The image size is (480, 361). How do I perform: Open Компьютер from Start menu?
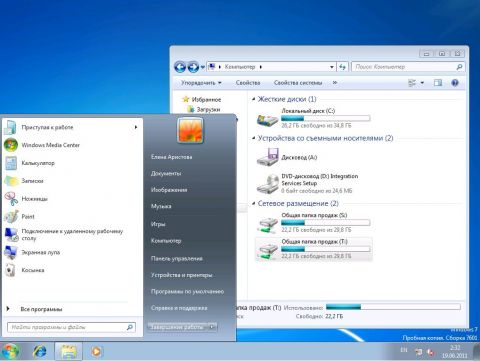pos(166,240)
